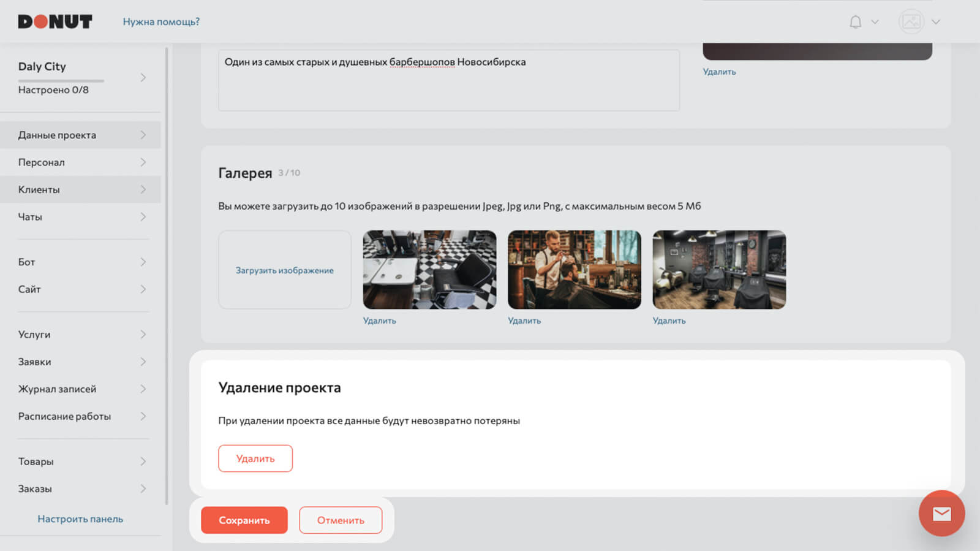Viewport: 980px width, 551px height.
Task: Click the 'Daly City' project name
Action: (x=42, y=66)
